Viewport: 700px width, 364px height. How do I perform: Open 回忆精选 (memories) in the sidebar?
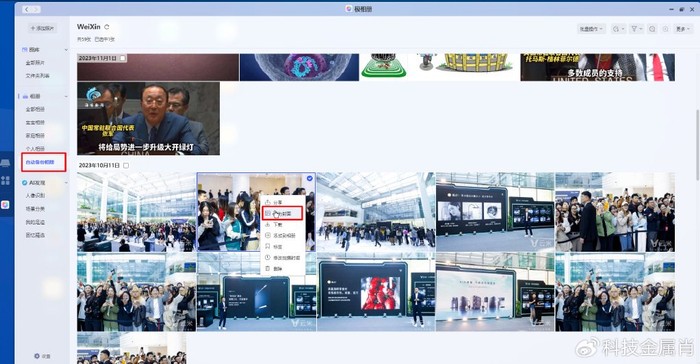point(35,235)
